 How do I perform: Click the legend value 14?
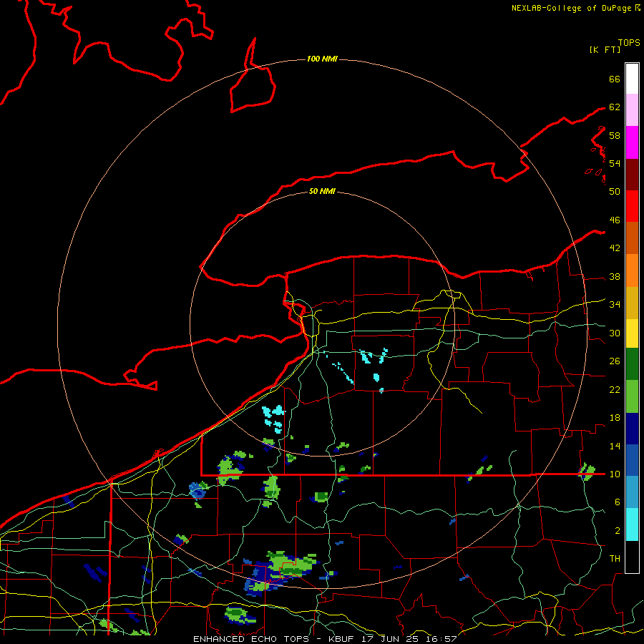click(x=615, y=446)
